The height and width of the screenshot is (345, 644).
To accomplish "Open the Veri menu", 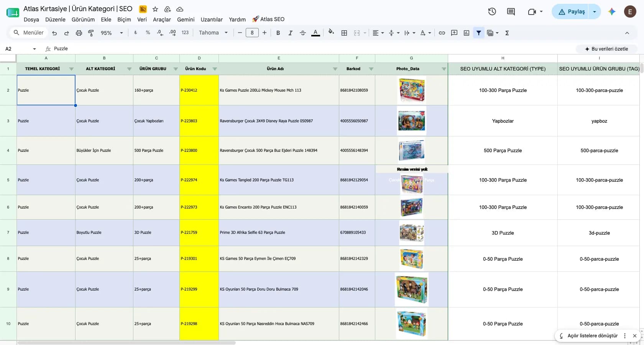I will [142, 20].
